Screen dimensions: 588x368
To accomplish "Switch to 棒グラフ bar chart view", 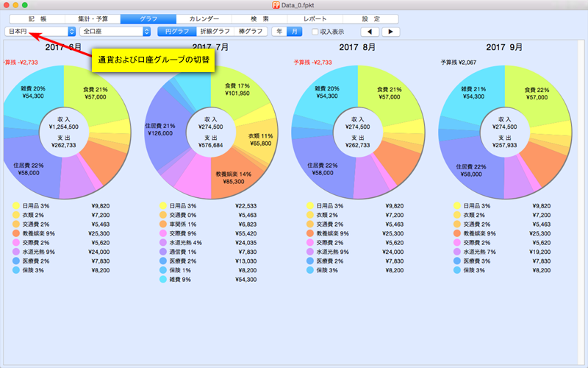I will click(x=251, y=32).
